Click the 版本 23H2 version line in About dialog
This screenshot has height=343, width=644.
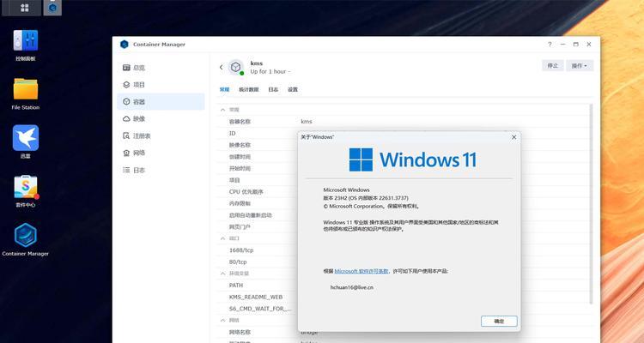click(366, 198)
